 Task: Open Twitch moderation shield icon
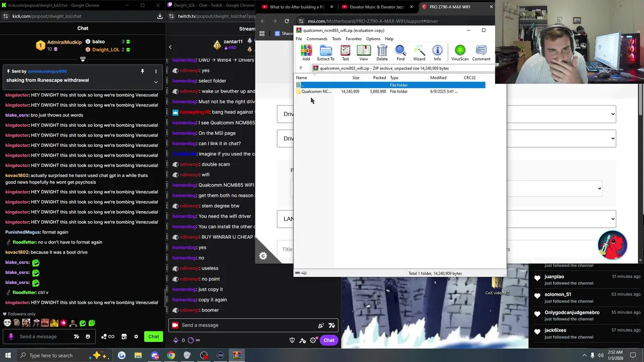pyautogui.click(x=292, y=340)
